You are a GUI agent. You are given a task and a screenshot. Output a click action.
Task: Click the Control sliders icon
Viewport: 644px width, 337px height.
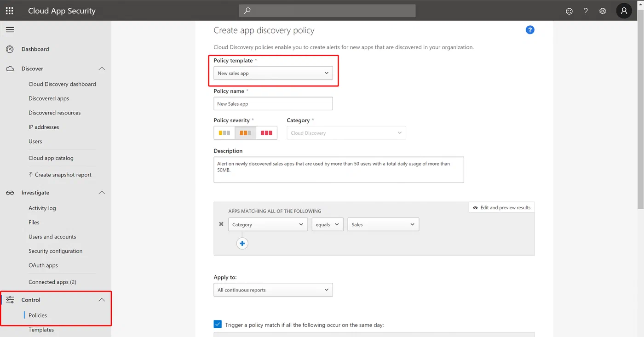[10, 300]
